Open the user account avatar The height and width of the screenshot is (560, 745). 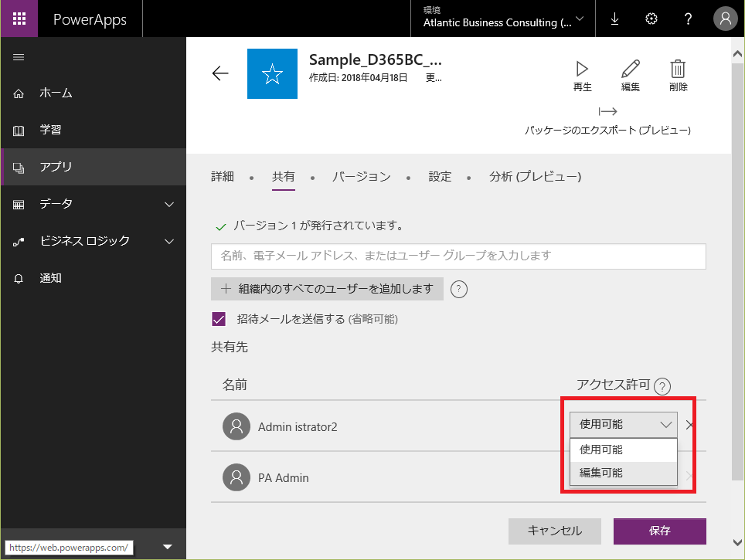(x=725, y=19)
